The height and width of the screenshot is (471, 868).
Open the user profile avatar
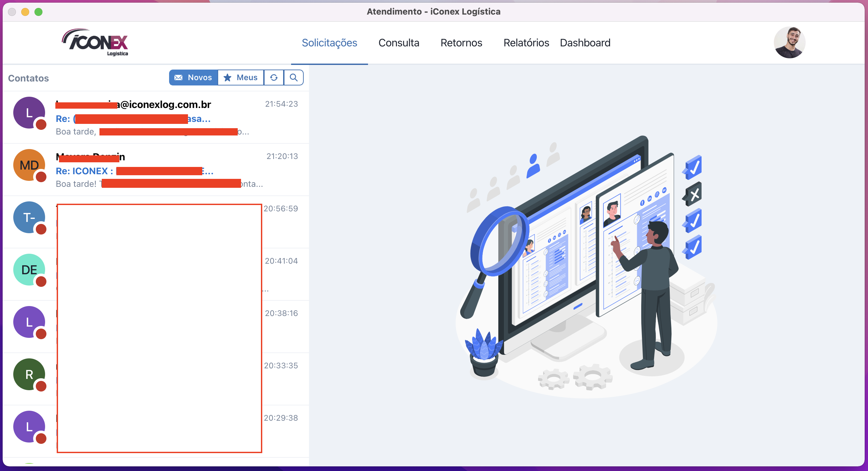pos(789,42)
